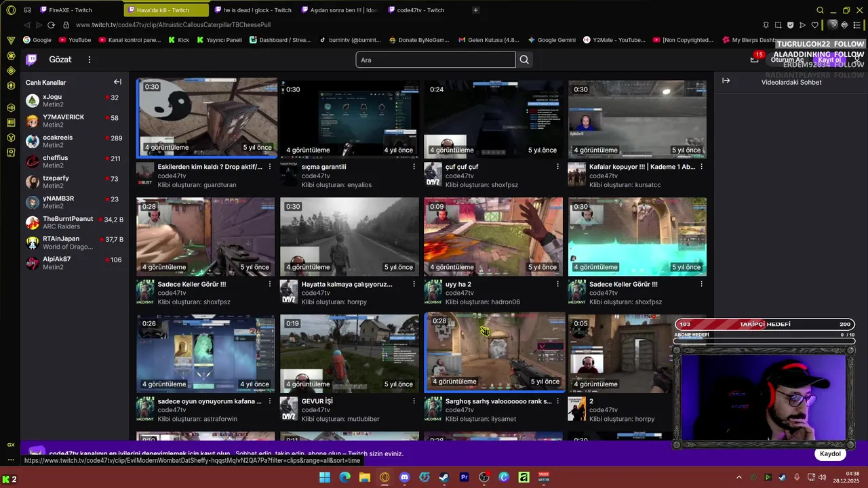This screenshot has height=488, width=868.
Task: Open Discord from the taskbar
Action: pos(405,477)
